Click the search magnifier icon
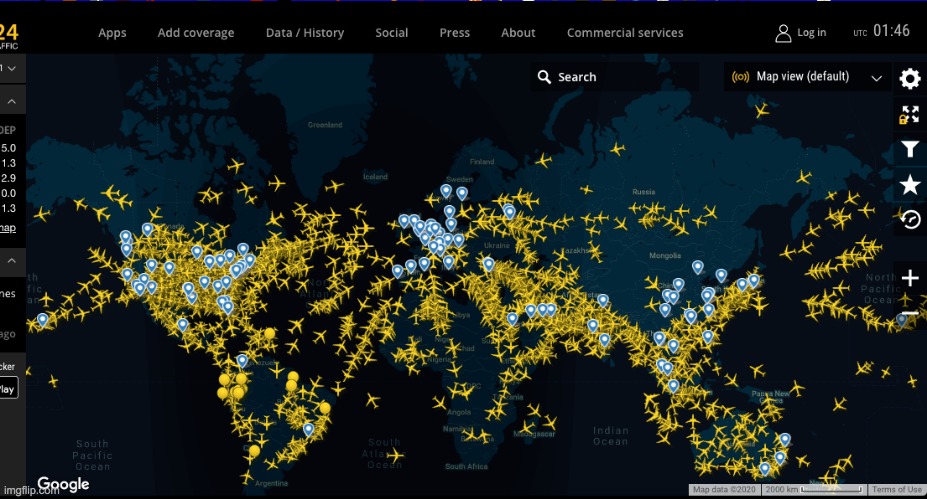Viewport: 927px width, 499px height. pyautogui.click(x=544, y=77)
